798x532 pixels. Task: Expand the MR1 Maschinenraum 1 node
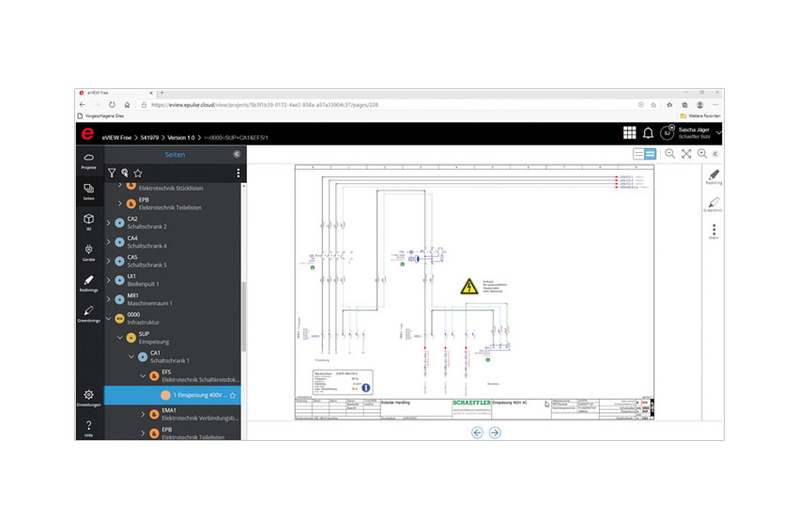108,299
